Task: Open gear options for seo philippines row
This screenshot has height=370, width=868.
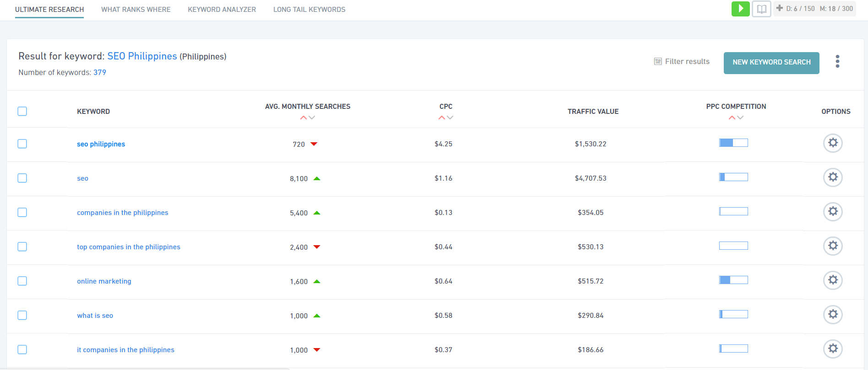Action: coord(833,143)
